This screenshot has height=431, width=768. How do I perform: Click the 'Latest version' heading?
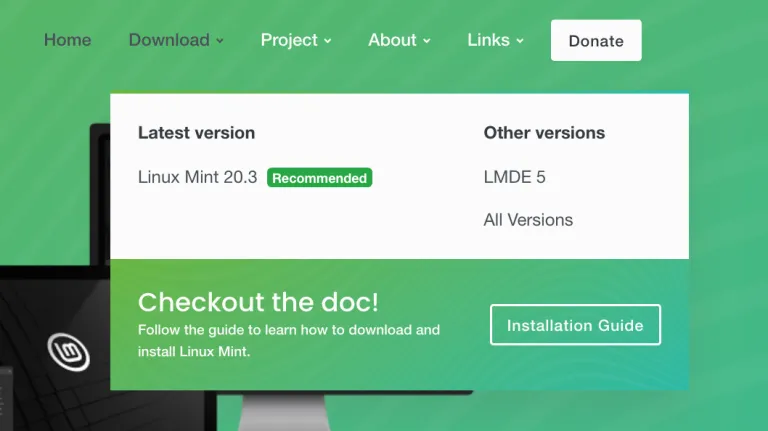click(x=196, y=132)
